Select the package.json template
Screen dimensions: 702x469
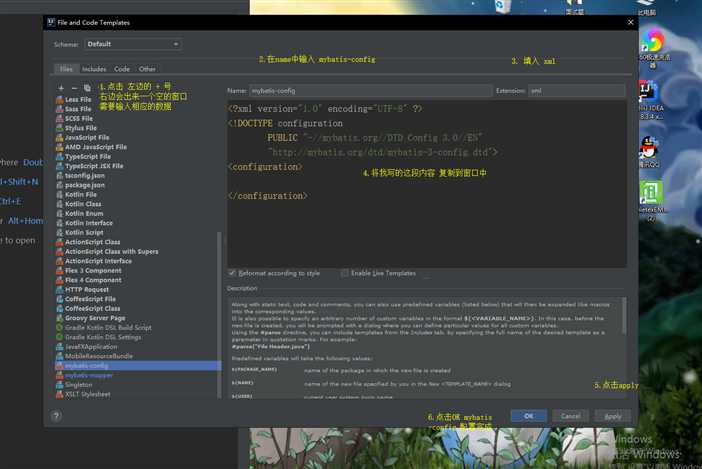point(81,185)
